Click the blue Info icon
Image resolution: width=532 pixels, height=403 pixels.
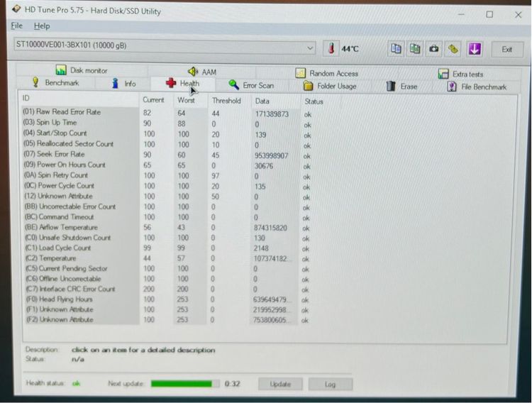click(x=116, y=83)
